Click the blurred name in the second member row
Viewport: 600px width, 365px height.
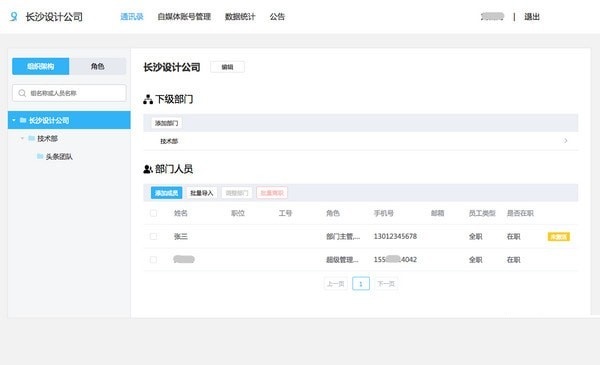(x=184, y=259)
